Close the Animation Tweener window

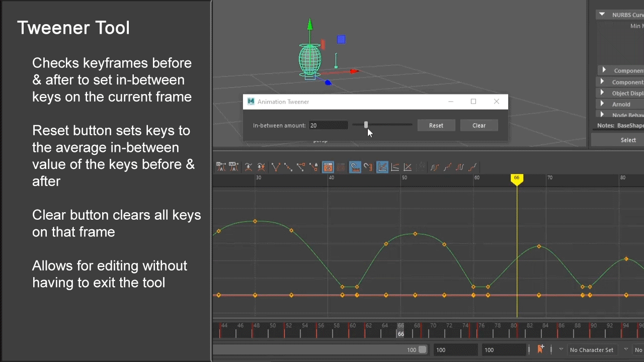497,102
